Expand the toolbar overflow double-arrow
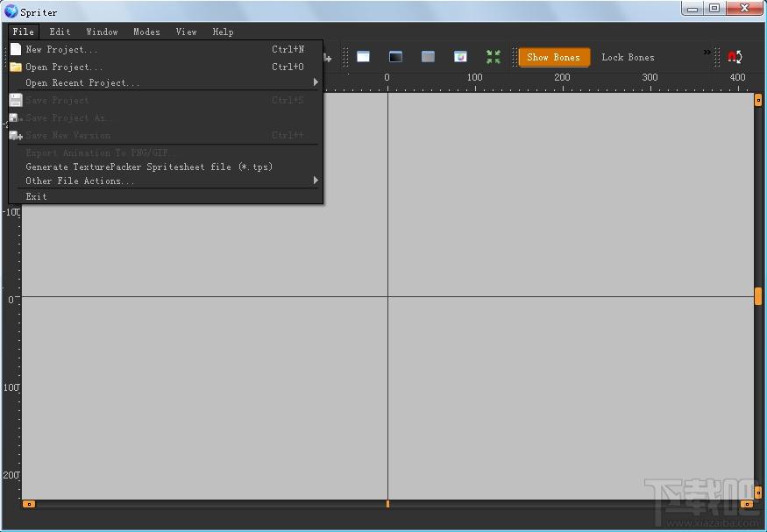Image resolution: width=767 pixels, height=532 pixels. pyautogui.click(x=707, y=53)
